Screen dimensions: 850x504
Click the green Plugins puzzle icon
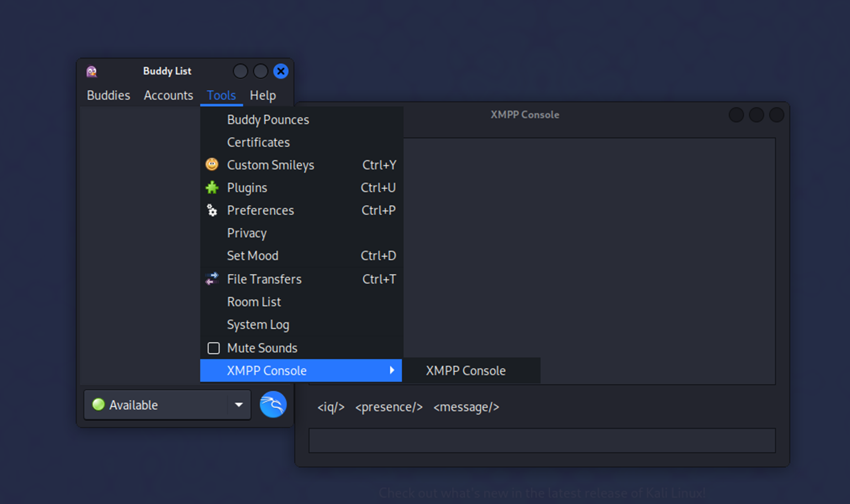[212, 187]
